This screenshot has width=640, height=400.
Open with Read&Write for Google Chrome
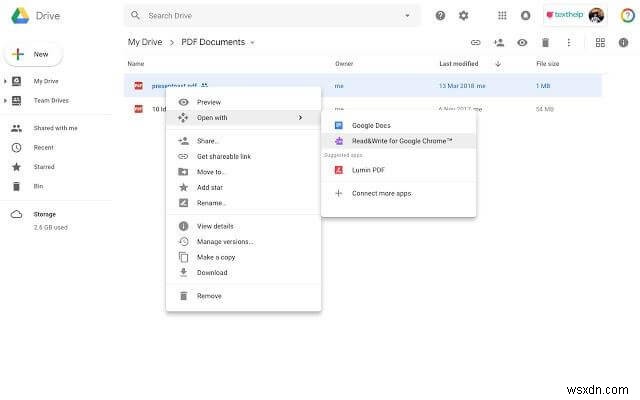(398, 141)
